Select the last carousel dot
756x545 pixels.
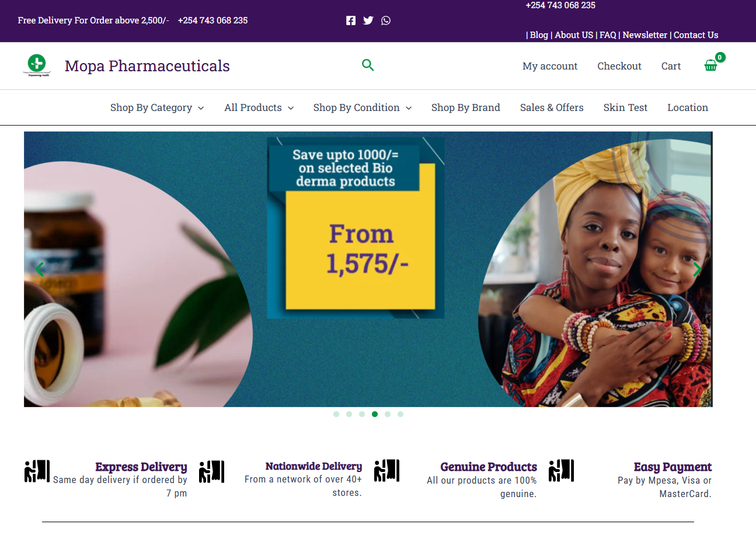pyautogui.click(x=400, y=414)
